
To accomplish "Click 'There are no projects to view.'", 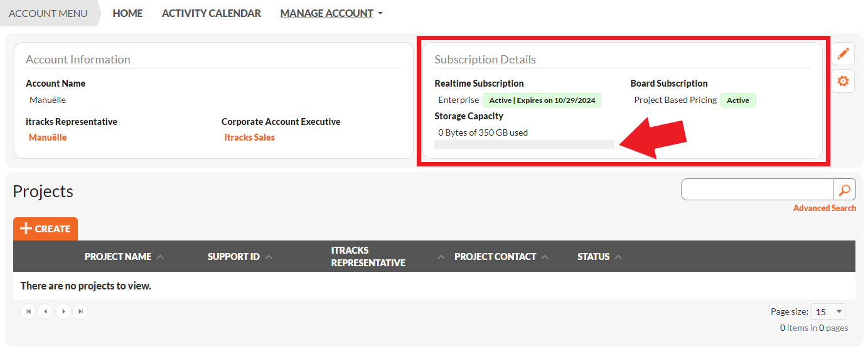I will point(86,286).
